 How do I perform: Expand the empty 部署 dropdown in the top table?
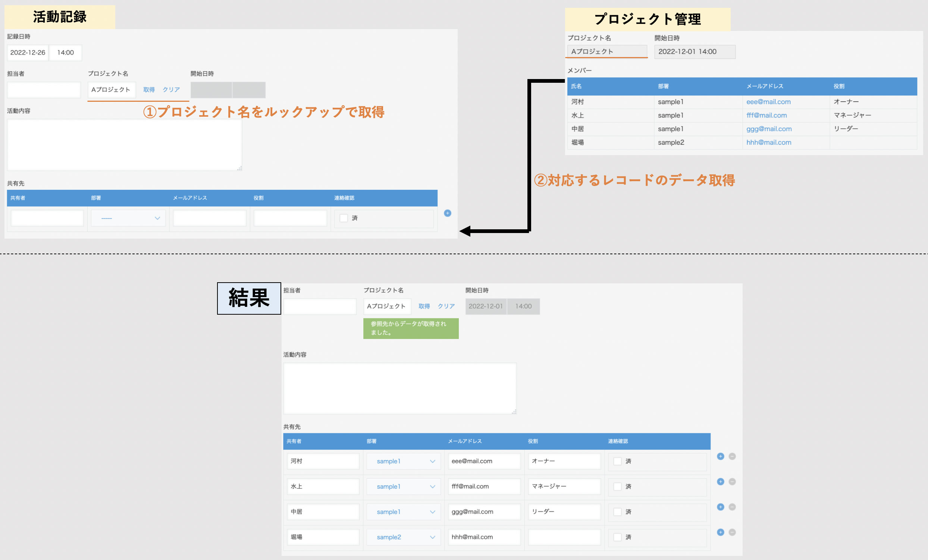click(x=128, y=218)
